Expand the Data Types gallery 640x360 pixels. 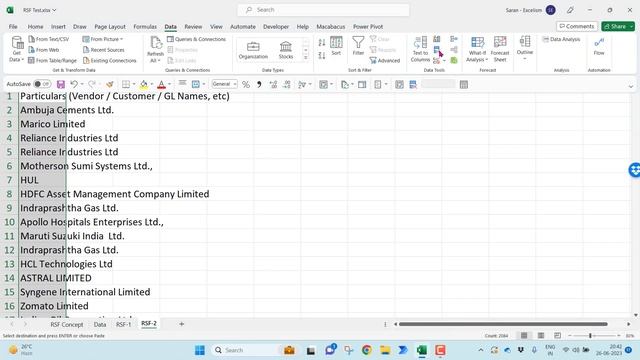click(306, 58)
